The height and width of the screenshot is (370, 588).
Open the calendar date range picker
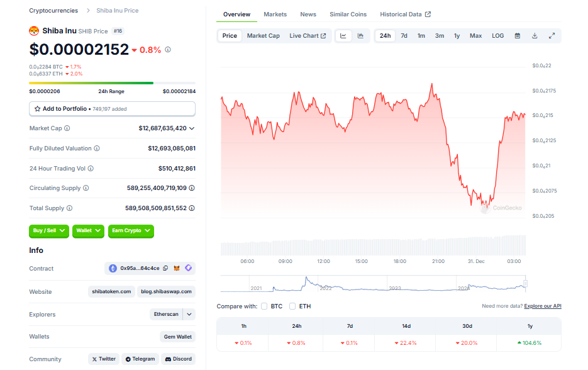pos(518,36)
